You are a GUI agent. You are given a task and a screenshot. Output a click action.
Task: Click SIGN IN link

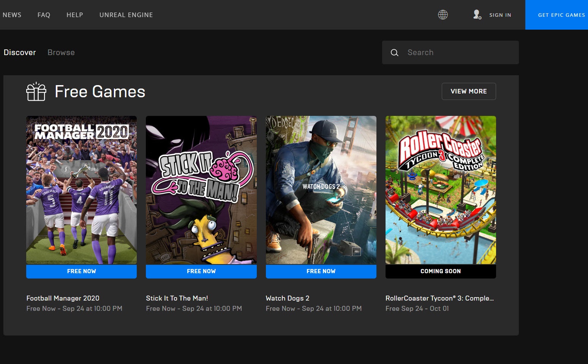click(500, 15)
